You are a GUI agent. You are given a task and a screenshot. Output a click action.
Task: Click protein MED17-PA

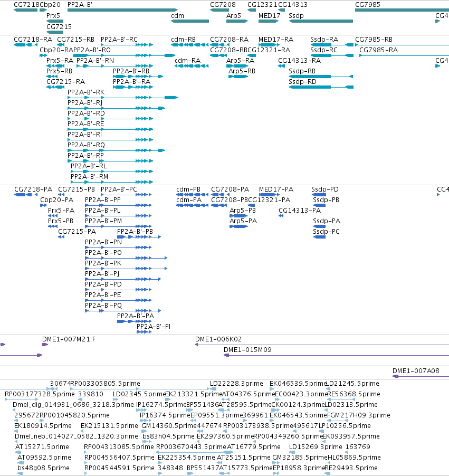pyautogui.click(x=276, y=189)
